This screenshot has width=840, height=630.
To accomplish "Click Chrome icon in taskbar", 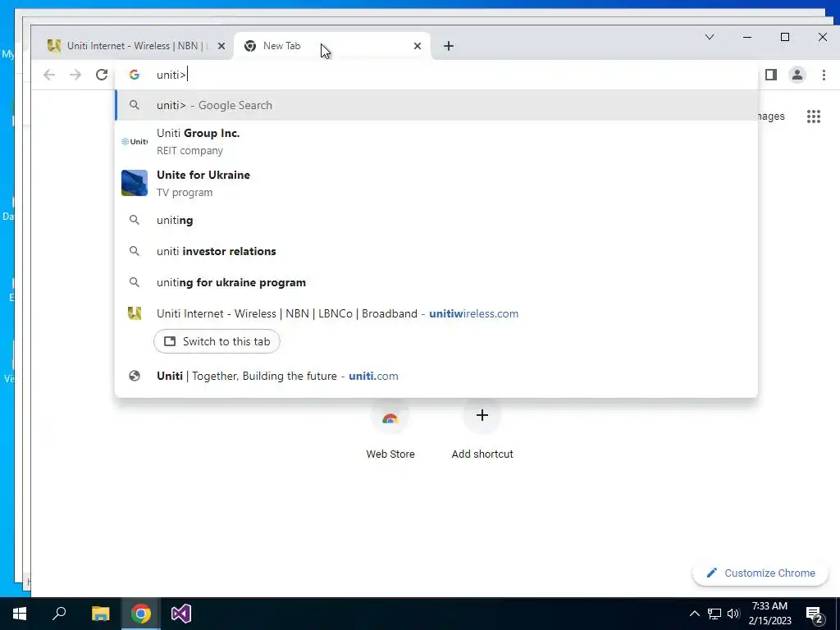I will tap(141, 614).
